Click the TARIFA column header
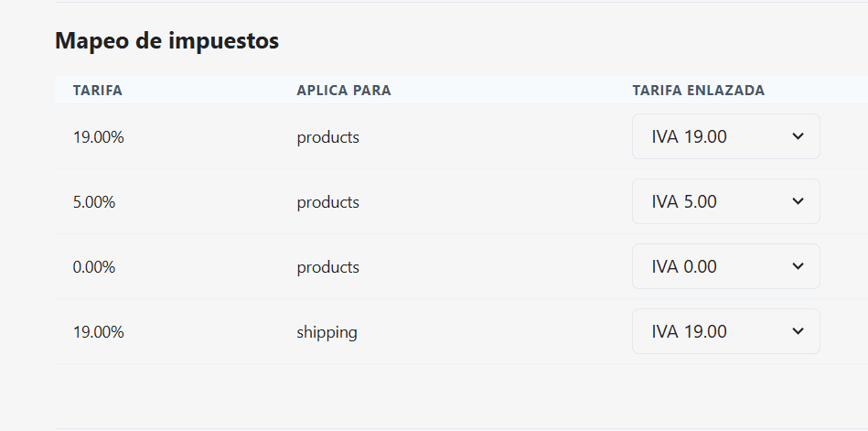This screenshot has height=431, width=868. click(x=98, y=91)
